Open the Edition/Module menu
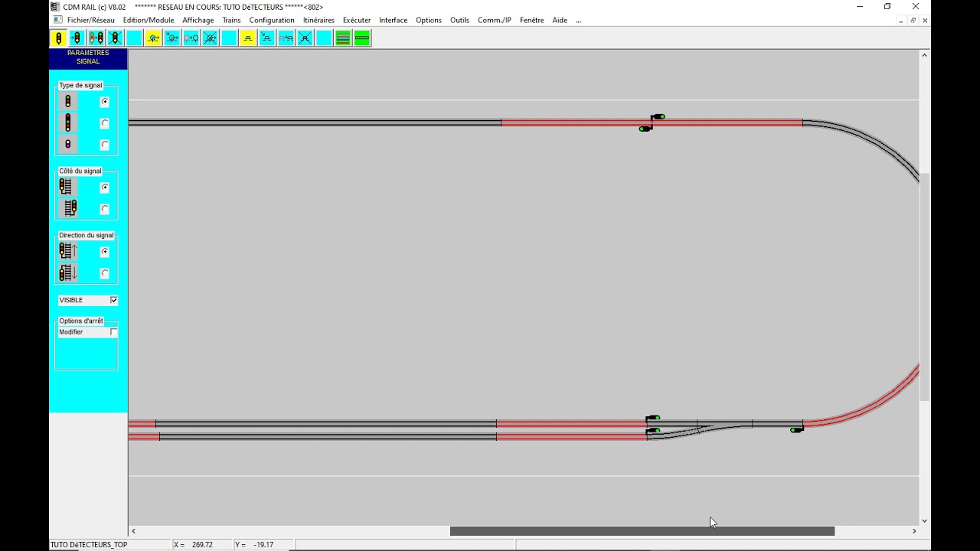The height and width of the screenshot is (551, 980). pyautogui.click(x=149, y=20)
